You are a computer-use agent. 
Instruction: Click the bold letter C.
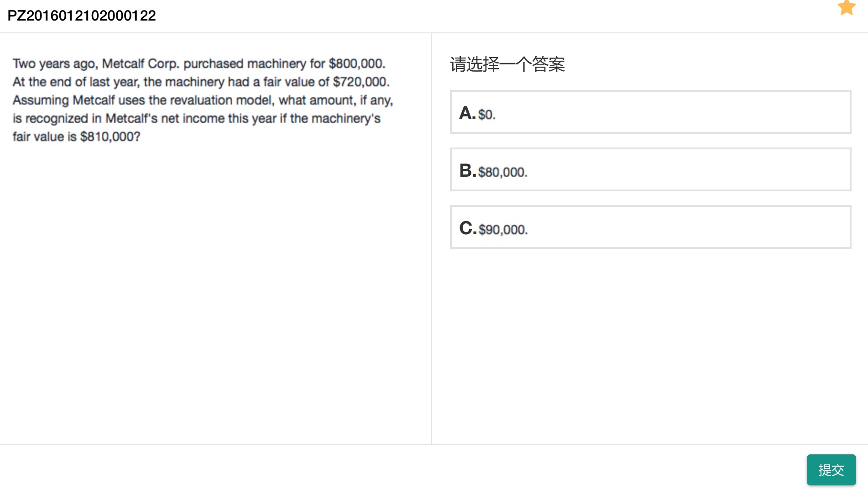tap(467, 228)
